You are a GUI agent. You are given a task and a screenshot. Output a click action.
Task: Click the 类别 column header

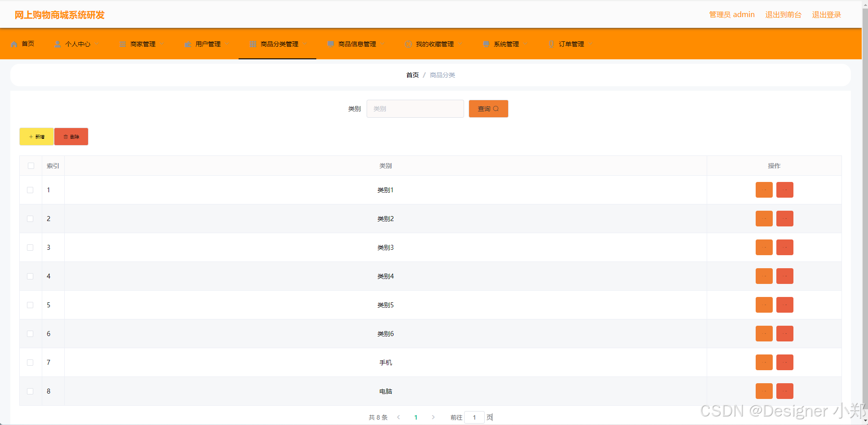point(385,166)
